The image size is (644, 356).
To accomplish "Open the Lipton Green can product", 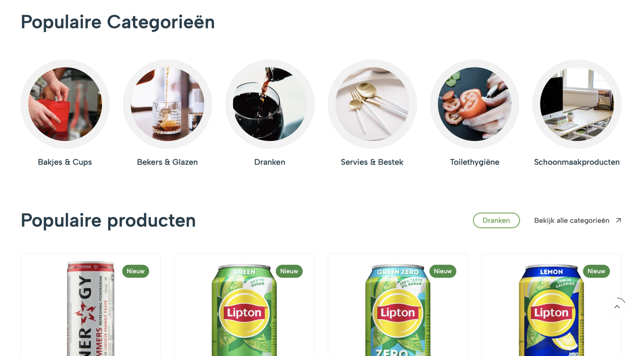I will coord(244,305).
